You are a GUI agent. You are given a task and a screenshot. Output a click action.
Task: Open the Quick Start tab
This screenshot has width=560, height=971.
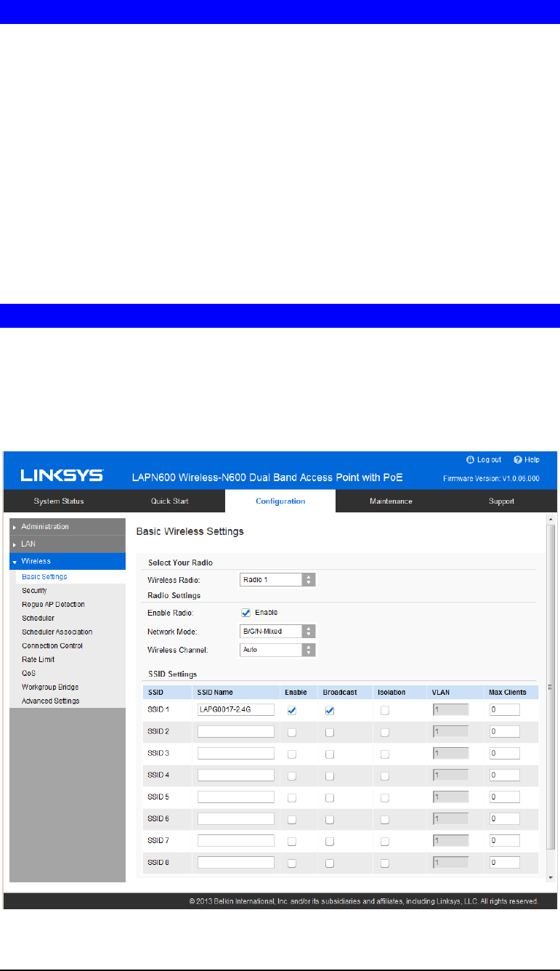tap(170, 501)
